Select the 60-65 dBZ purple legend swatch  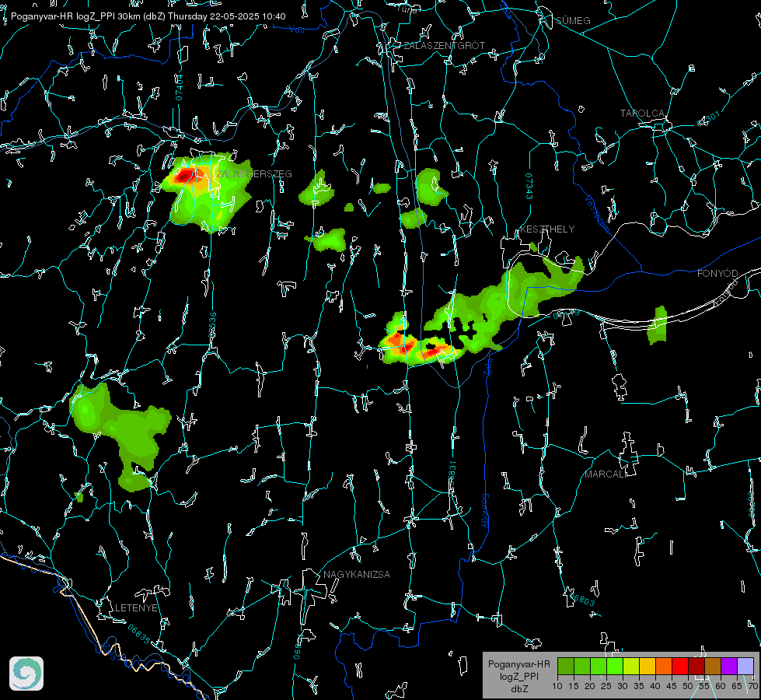[728, 666]
